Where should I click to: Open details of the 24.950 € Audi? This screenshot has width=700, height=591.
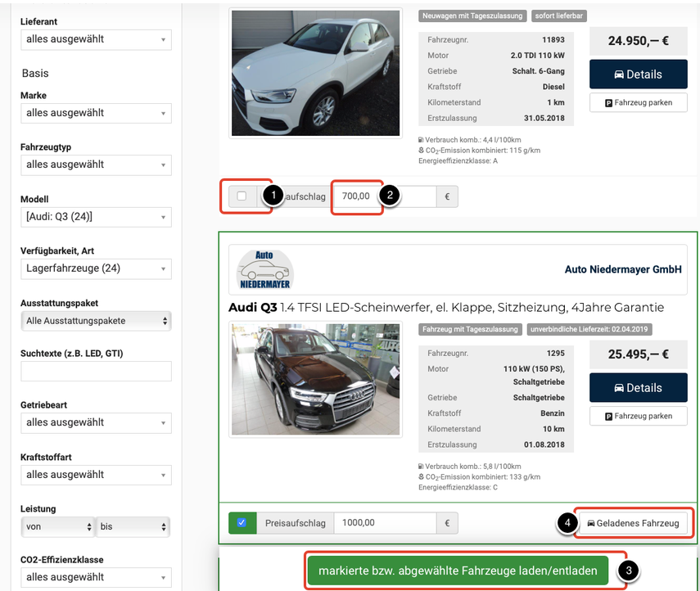638,74
